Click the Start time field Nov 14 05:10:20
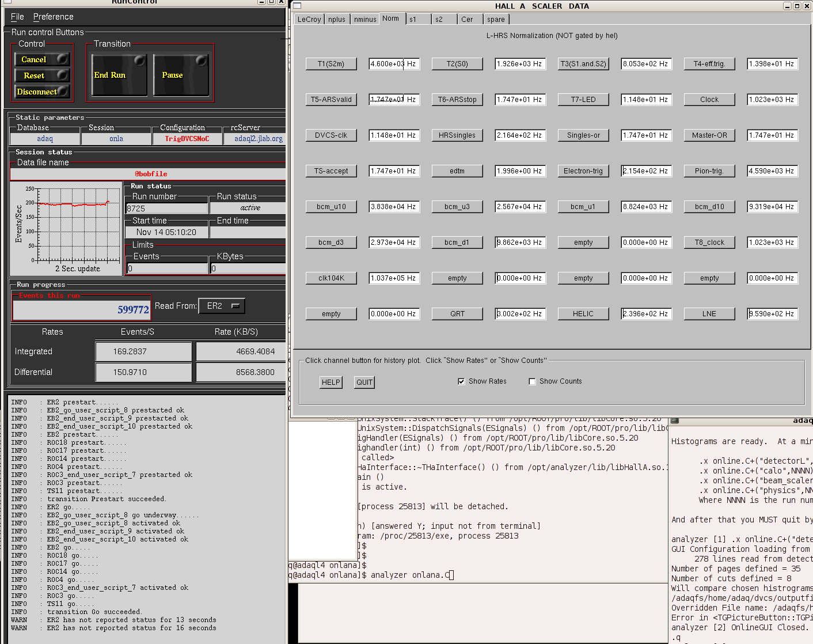The image size is (813, 644). [167, 232]
